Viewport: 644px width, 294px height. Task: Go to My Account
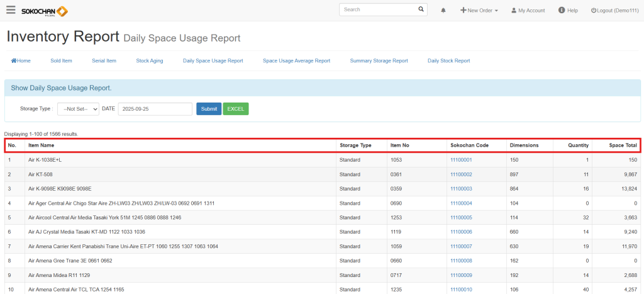(528, 11)
